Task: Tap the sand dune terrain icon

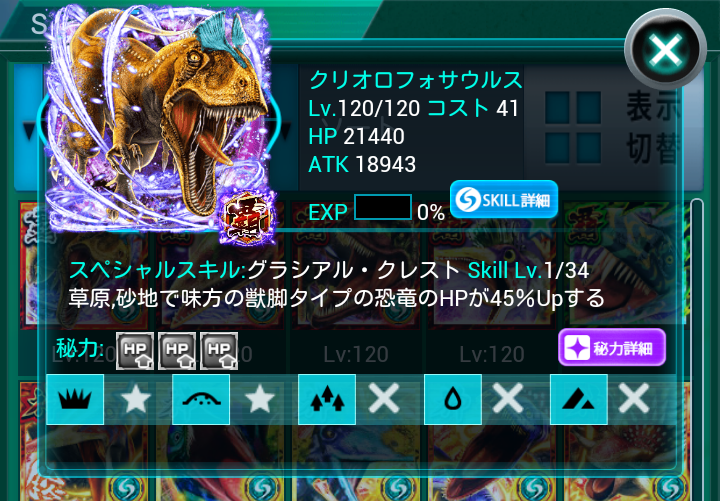Action: 201,399
